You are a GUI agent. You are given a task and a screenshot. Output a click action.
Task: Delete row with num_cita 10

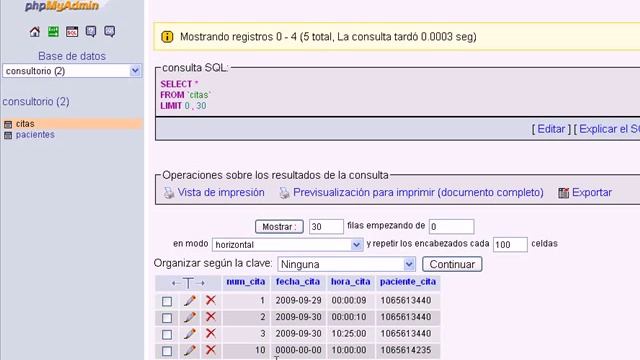(x=211, y=350)
